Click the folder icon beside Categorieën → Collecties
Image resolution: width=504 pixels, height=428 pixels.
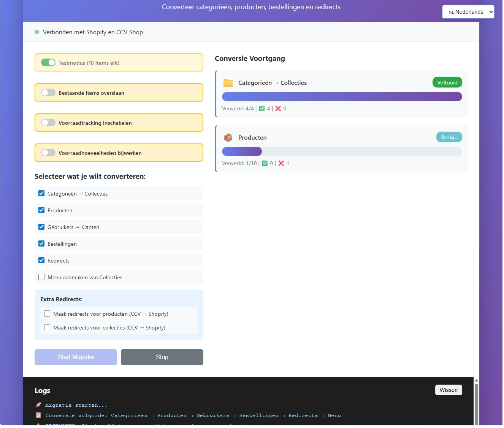[228, 83]
